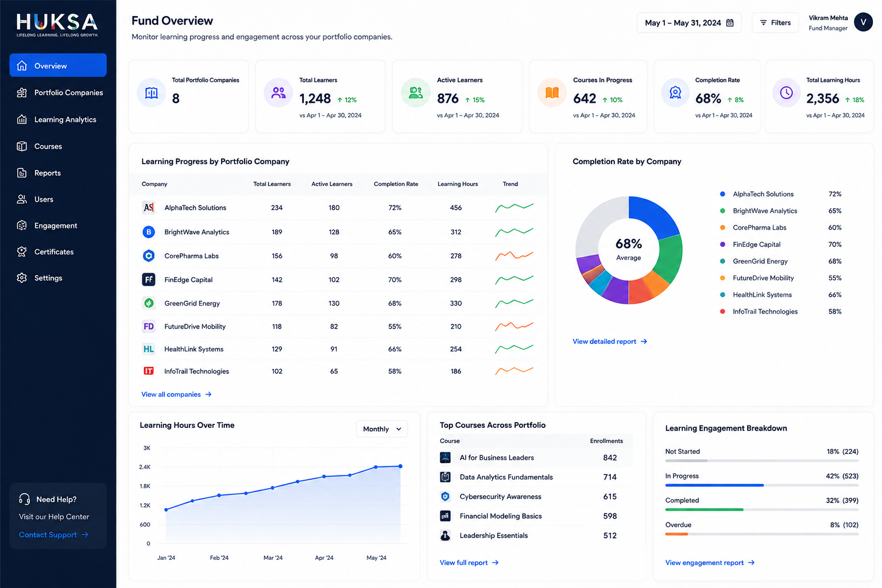Click the View full report link

pos(469,563)
